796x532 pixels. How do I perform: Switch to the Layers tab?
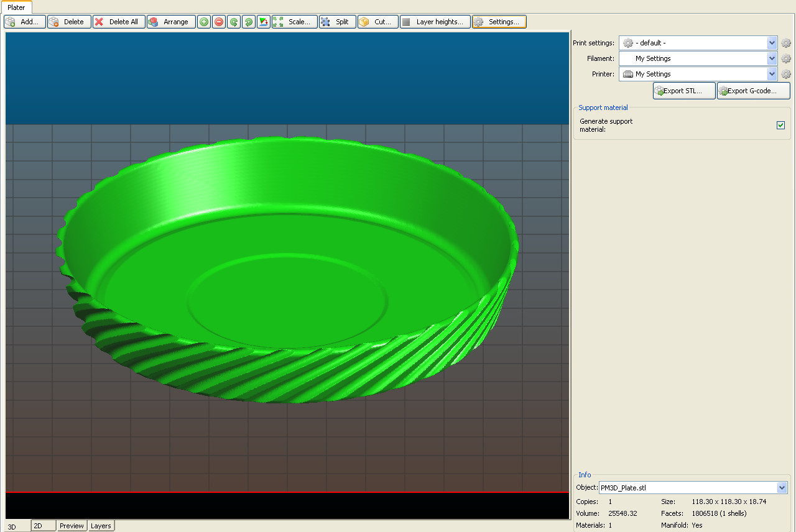(x=101, y=526)
